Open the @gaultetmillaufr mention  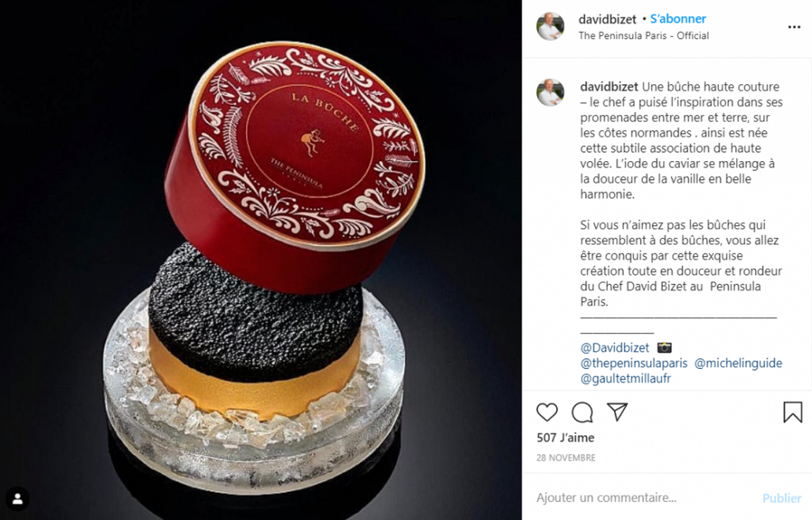[626, 379]
